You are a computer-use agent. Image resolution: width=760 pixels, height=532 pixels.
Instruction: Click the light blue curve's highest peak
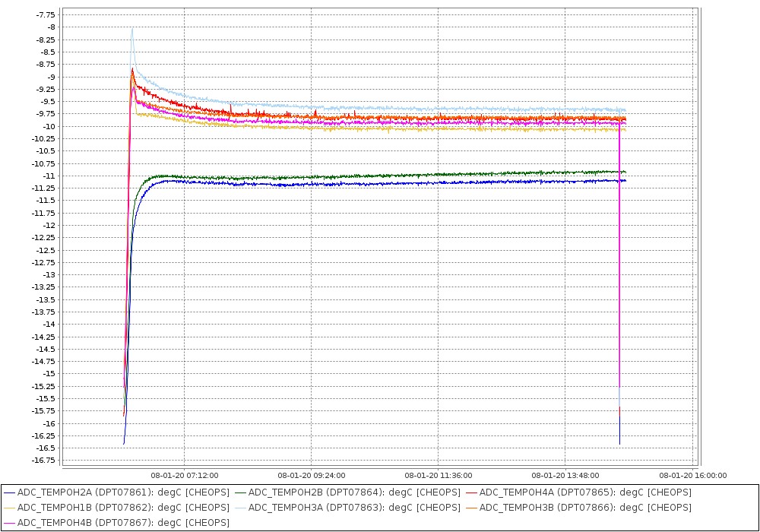tap(132, 30)
